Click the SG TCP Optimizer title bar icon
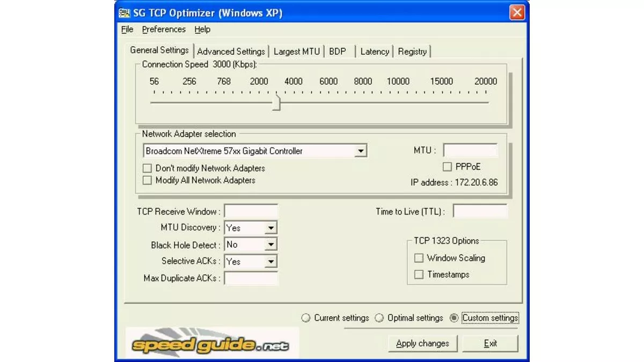Viewport: 644px width, 362px height. (x=125, y=12)
